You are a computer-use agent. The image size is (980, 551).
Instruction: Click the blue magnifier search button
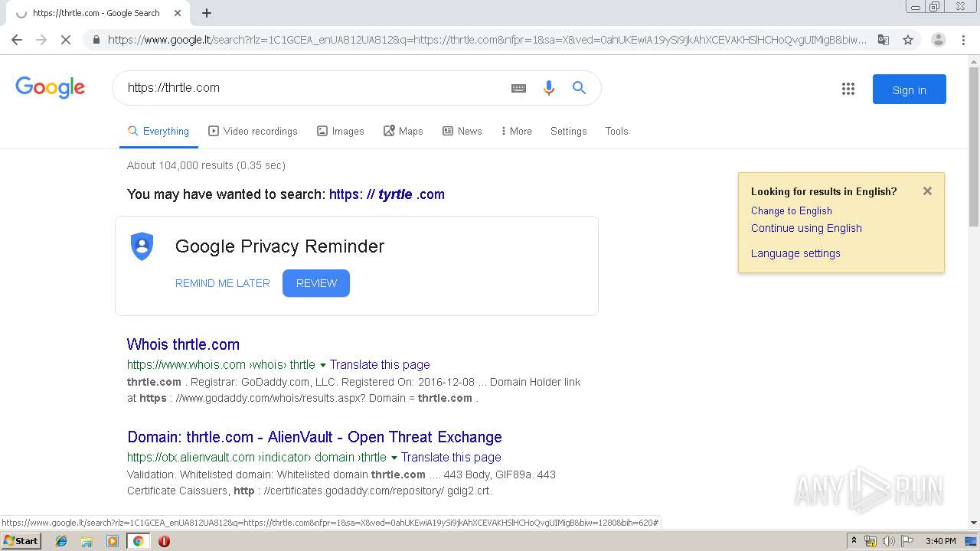pos(579,88)
